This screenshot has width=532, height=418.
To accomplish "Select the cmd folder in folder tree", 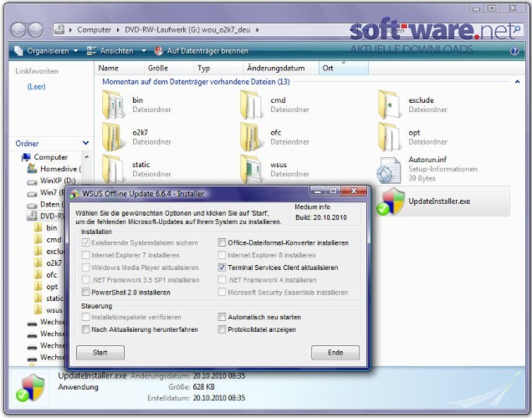I will [x=54, y=240].
